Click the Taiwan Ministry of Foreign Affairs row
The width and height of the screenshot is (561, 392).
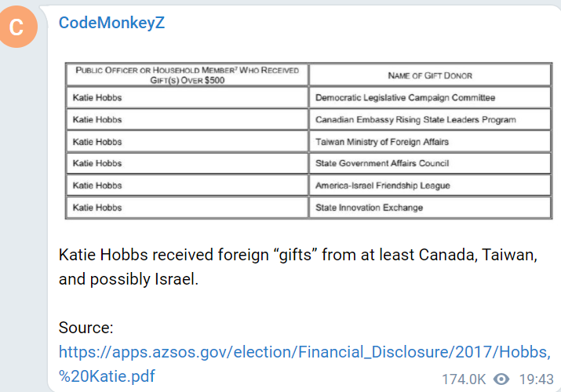coord(309,141)
